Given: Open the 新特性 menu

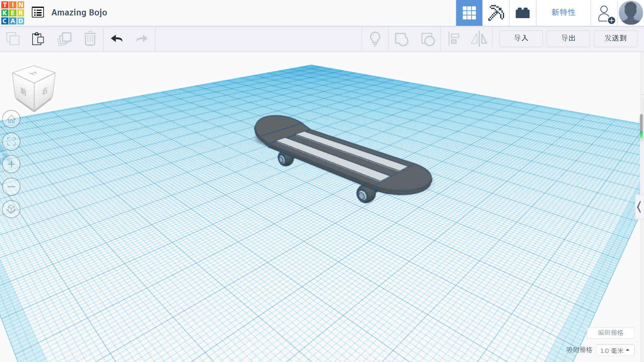Looking at the screenshot, I should point(563,13).
